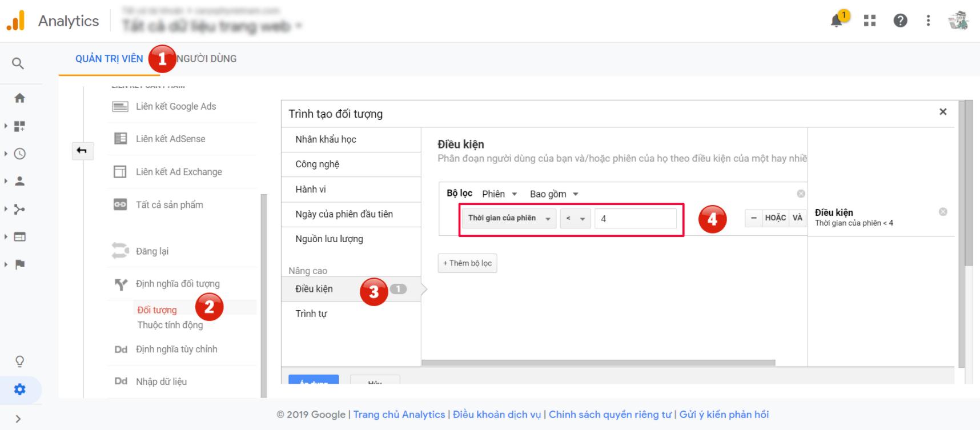The width and height of the screenshot is (980, 430).
Task: Open the Thời gian của phiên dimension dropdown
Action: (509, 218)
